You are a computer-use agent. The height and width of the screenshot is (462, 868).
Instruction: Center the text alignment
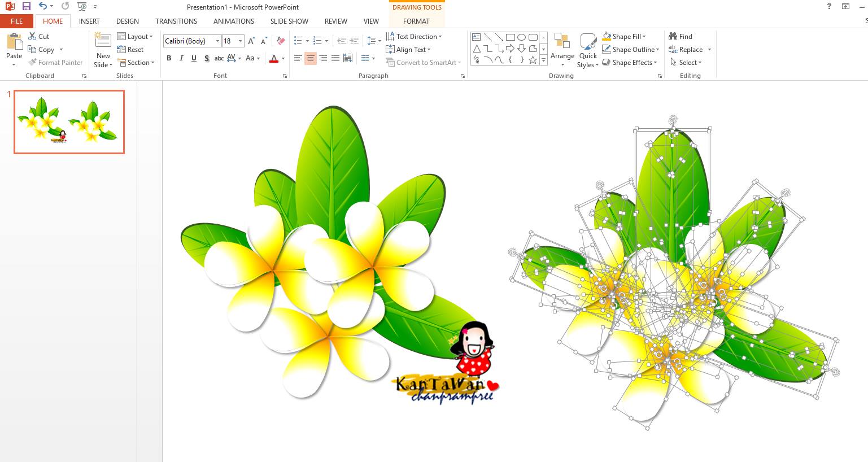310,58
